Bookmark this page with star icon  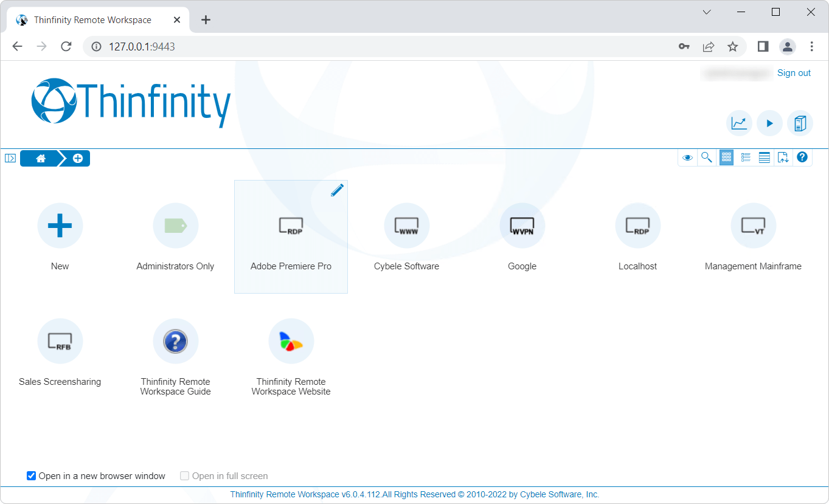733,47
